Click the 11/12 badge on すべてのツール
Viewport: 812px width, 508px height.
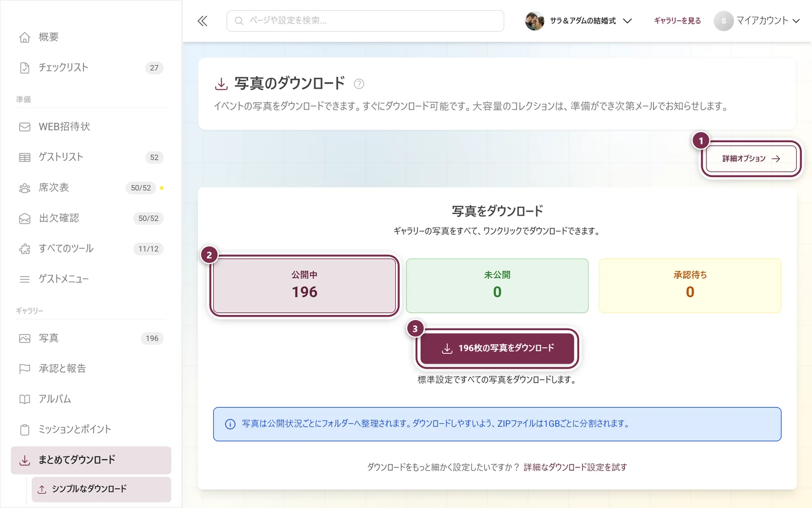(x=148, y=249)
